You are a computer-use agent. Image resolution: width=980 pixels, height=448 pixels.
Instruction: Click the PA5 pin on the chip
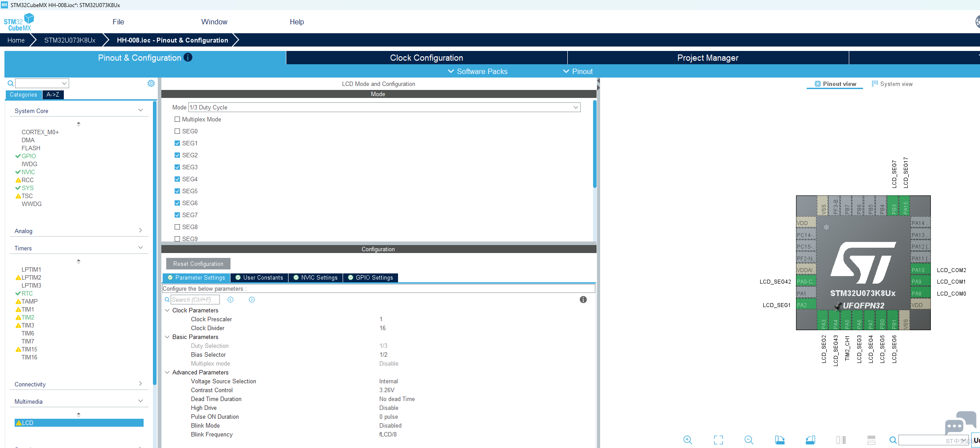(847, 320)
